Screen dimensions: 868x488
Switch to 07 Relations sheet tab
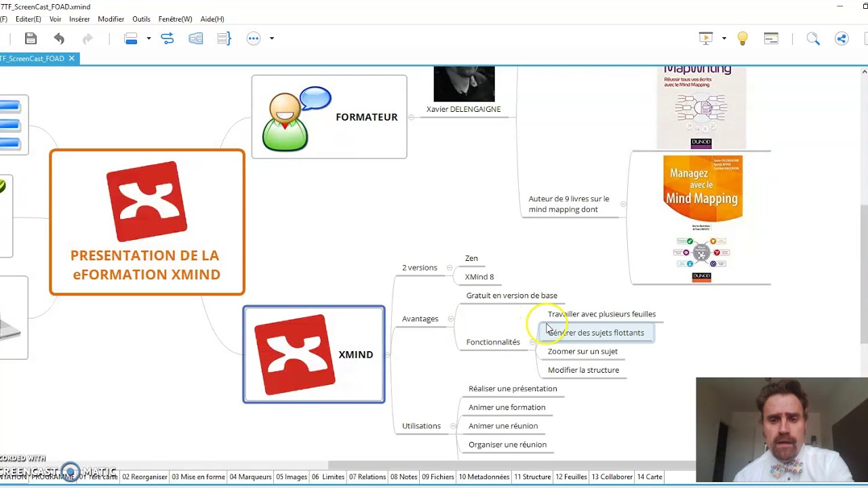[x=367, y=477]
